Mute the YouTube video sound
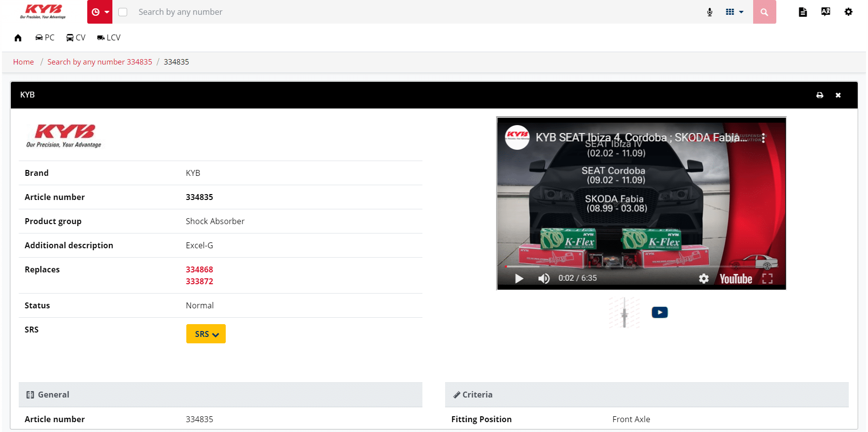Viewport: 868px width, 432px height. [544, 278]
